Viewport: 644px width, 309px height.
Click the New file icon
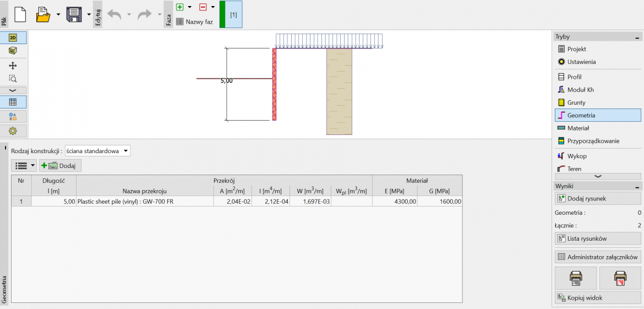coord(20,14)
